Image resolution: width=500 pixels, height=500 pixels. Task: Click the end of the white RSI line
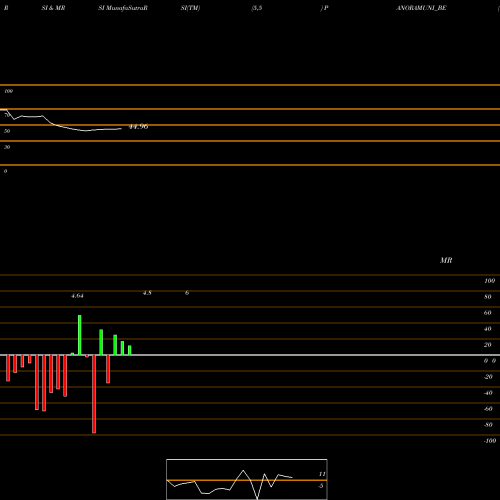pyautogui.click(x=122, y=129)
